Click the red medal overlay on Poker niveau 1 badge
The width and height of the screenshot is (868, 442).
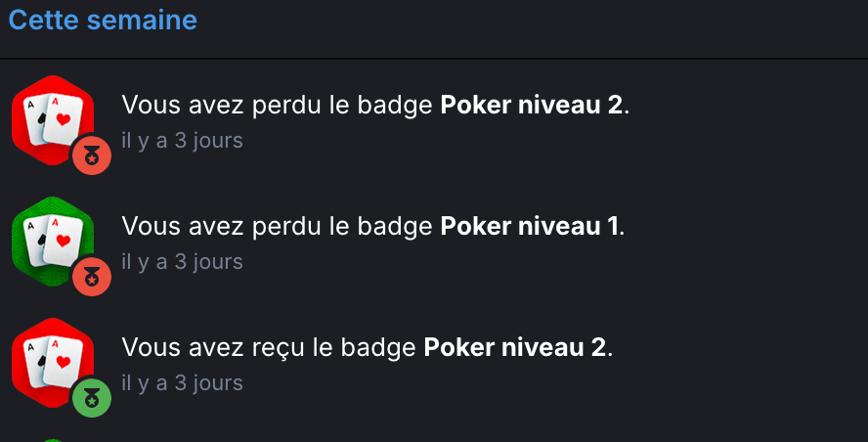(92, 277)
